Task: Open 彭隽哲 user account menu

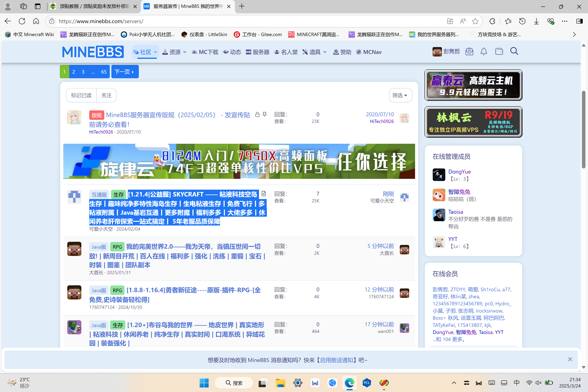Action: [446, 52]
